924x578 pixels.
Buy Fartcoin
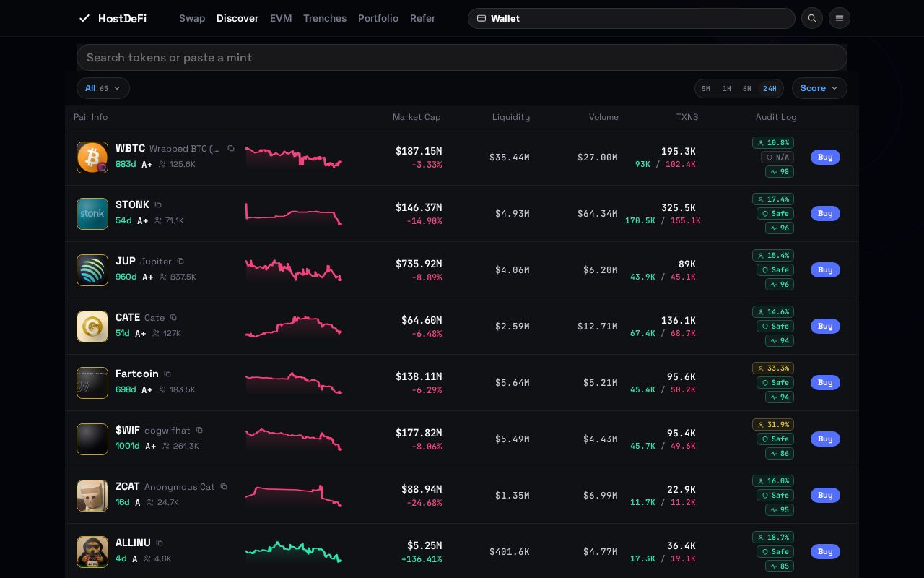pyautogui.click(x=825, y=382)
